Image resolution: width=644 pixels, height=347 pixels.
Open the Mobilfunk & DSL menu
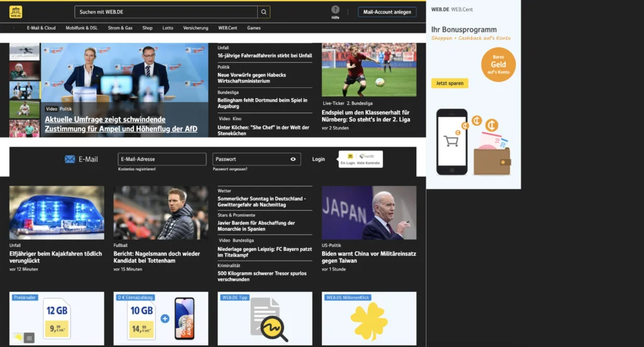coord(82,28)
